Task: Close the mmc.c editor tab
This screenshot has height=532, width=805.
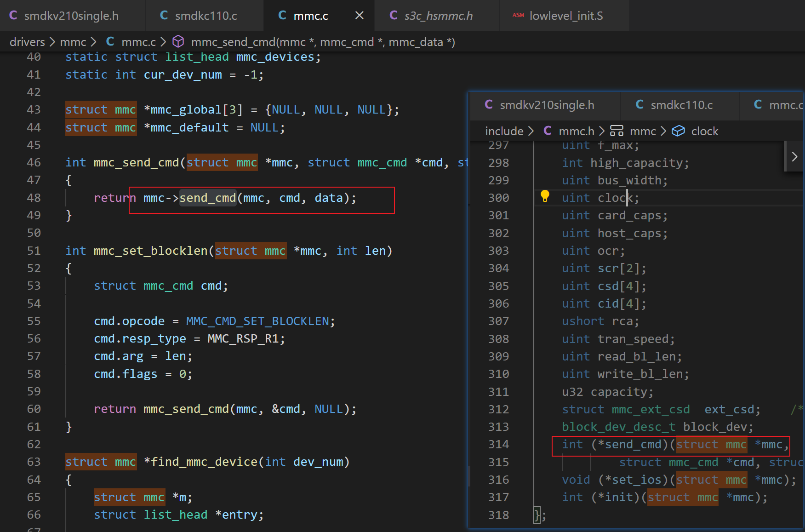Action: coord(360,16)
